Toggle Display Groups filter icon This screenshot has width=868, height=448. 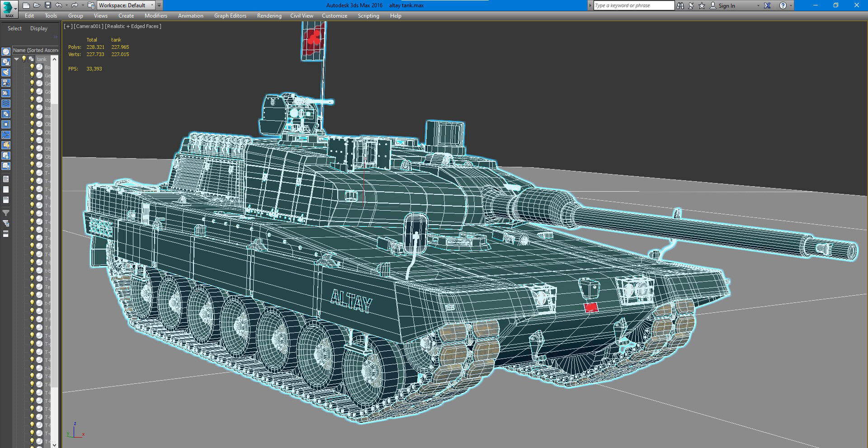tap(6, 114)
